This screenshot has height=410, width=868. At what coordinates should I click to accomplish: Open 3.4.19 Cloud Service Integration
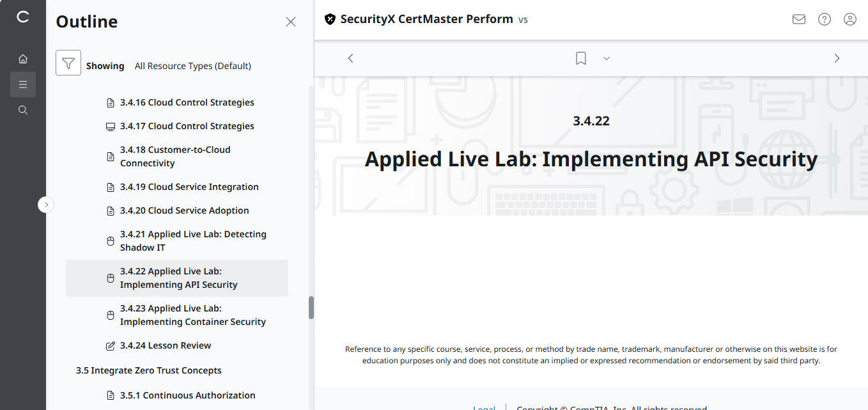tap(189, 187)
